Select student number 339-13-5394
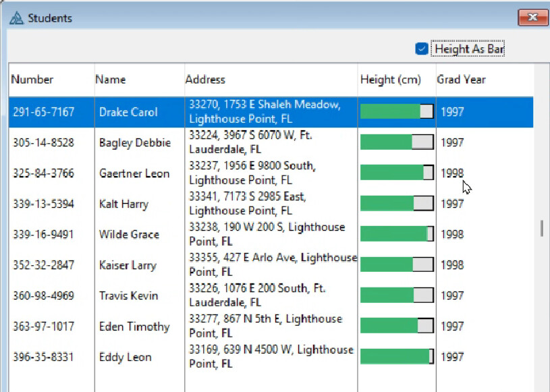 [44, 204]
